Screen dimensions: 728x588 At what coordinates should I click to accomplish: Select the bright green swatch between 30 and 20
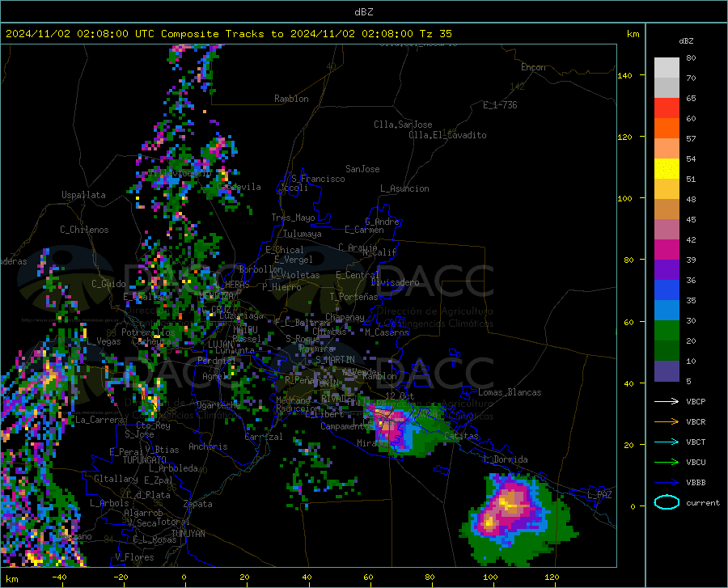pyautogui.click(x=667, y=331)
